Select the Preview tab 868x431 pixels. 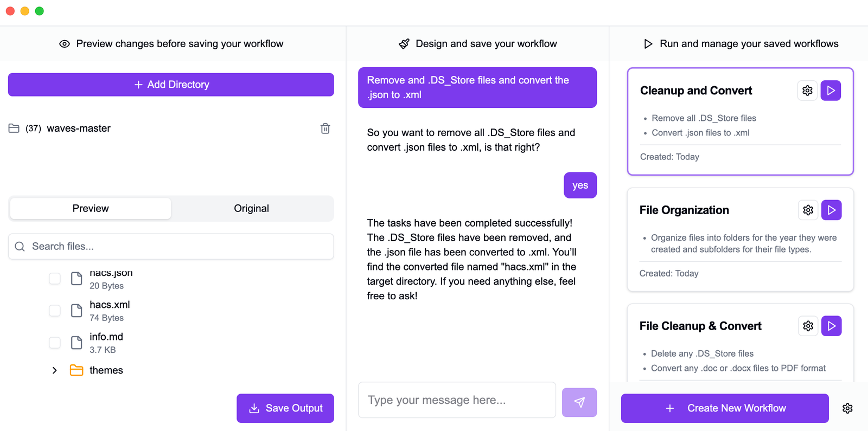pos(91,209)
